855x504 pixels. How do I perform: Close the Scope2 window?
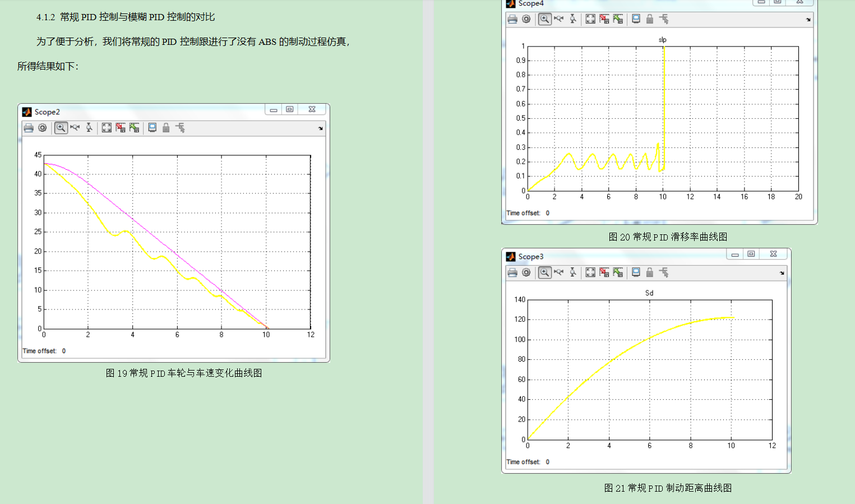tap(312, 110)
